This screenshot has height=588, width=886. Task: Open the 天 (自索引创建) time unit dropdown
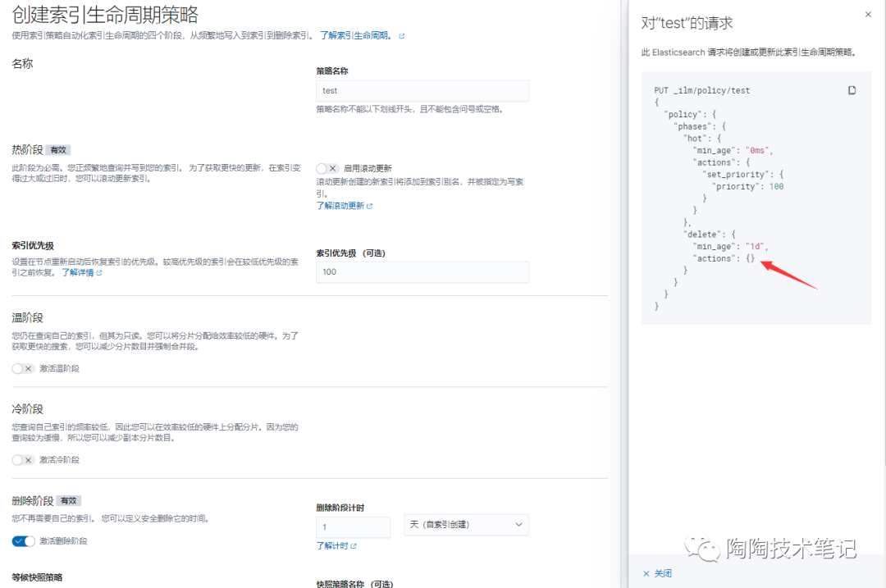[466, 525]
